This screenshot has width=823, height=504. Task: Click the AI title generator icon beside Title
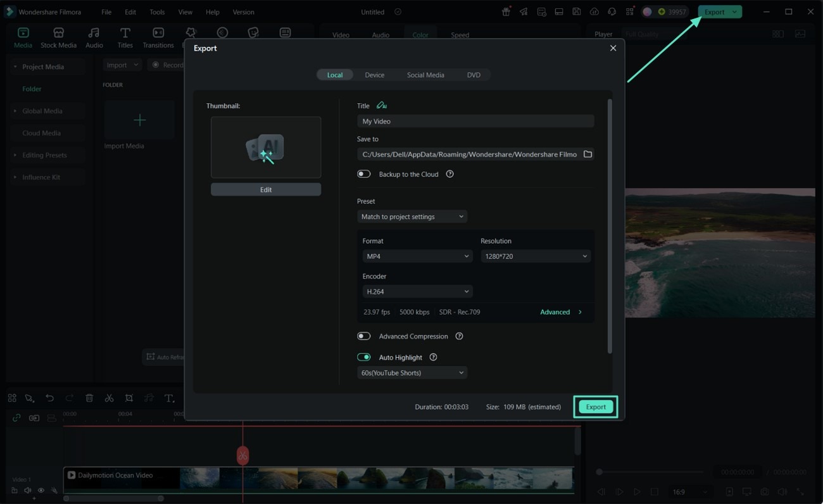pos(381,106)
